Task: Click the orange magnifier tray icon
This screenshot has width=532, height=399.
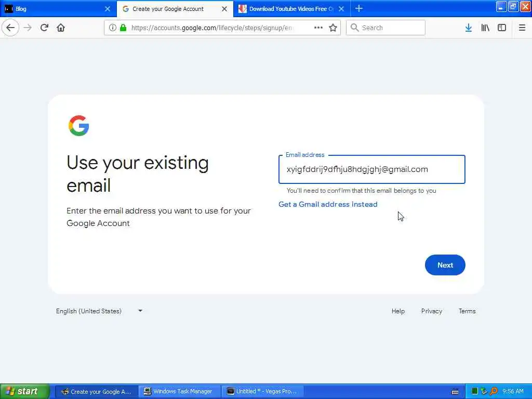Action: tap(494, 391)
